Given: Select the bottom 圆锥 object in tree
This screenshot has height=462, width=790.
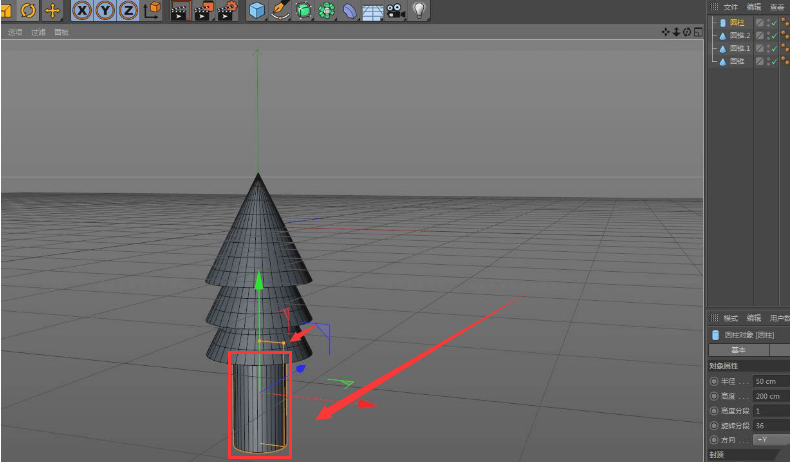Looking at the screenshot, I should click(x=737, y=61).
